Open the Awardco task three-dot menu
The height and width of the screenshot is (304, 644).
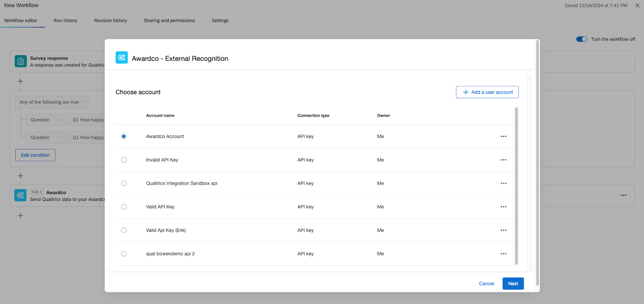click(623, 195)
